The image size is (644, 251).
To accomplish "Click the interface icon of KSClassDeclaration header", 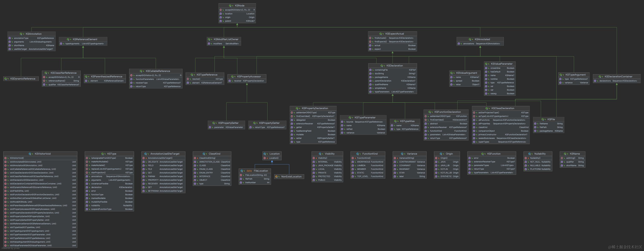I will tap(487, 108).
